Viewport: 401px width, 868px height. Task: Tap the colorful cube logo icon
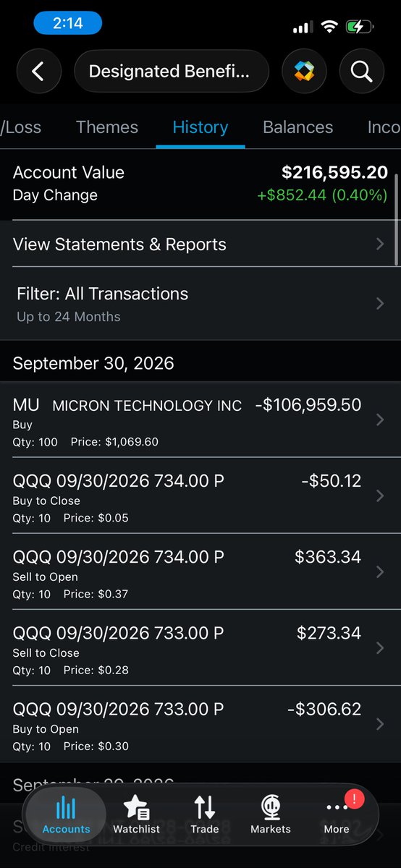pos(304,71)
